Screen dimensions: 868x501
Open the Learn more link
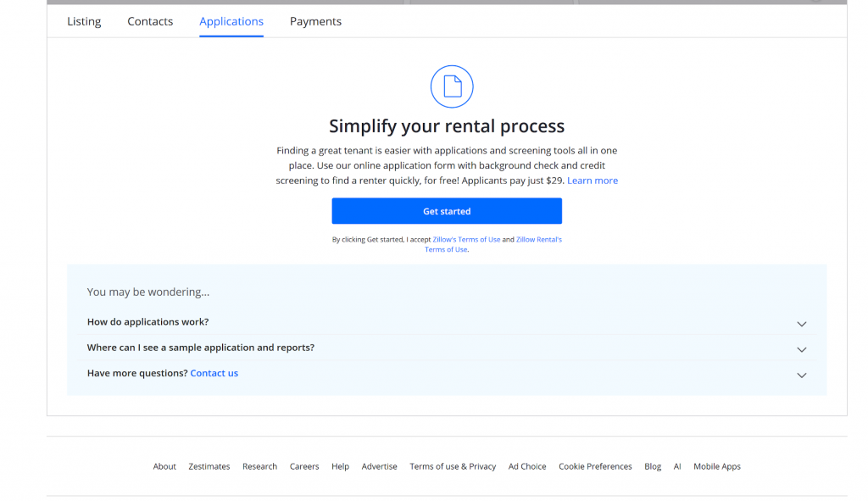click(593, 181)
